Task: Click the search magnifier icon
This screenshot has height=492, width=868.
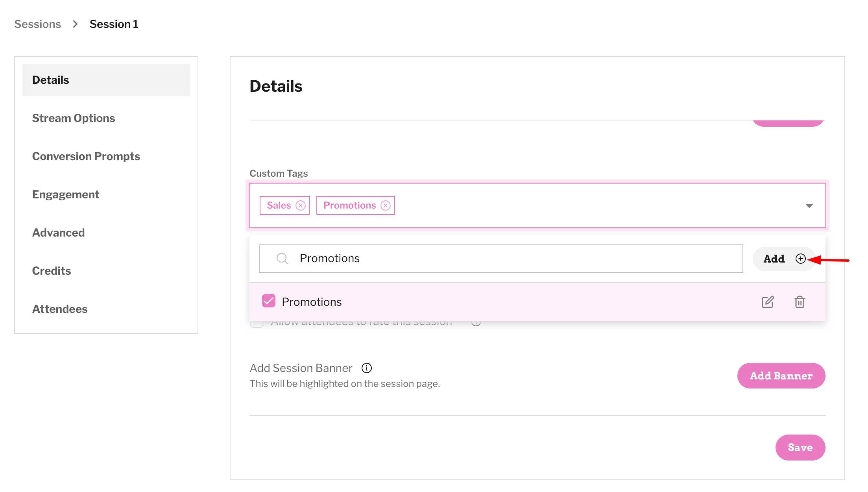Action: 282,259
